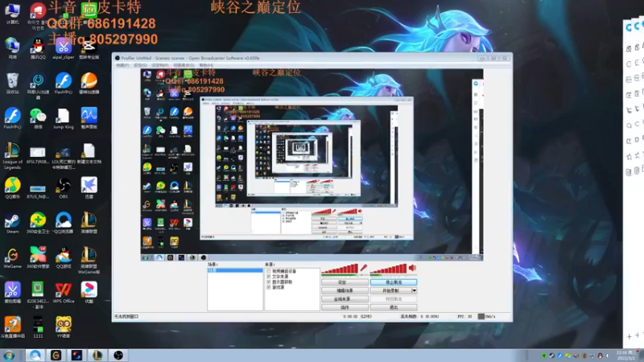Open the WPS Office desktop shortcut
Image resolution: width=644 pixels, height=362 pixels.
[x=64, y=293]
